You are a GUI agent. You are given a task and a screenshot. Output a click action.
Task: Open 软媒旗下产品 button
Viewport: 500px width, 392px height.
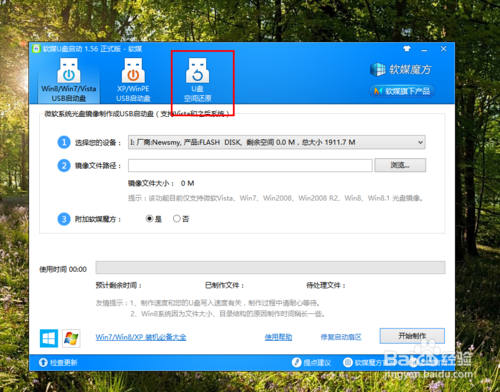[402, 91]
